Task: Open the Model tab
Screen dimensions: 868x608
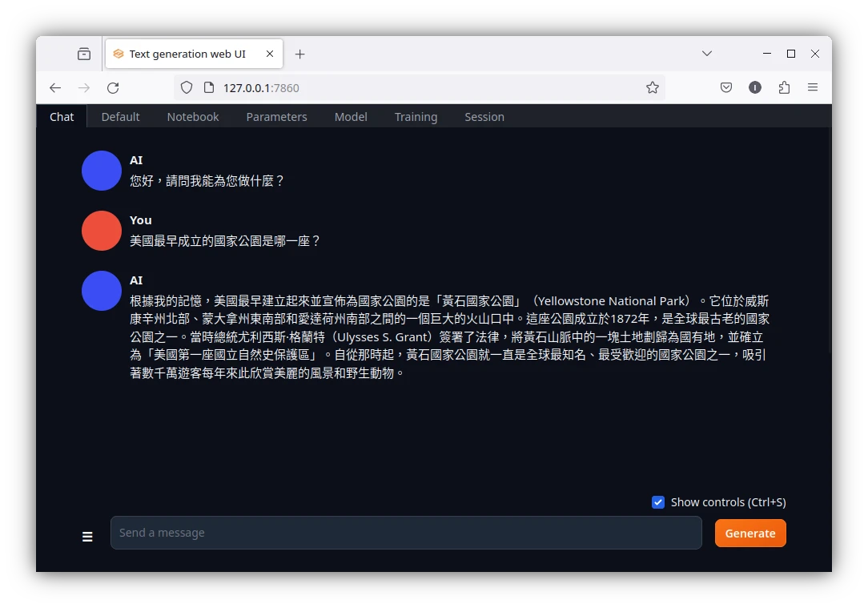Action: (351, 117)
